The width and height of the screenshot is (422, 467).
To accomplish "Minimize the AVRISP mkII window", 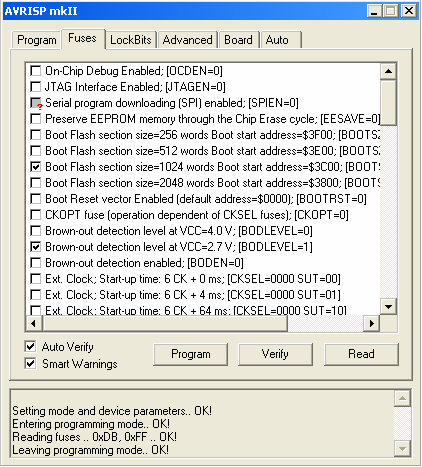I will pos(374,11).
